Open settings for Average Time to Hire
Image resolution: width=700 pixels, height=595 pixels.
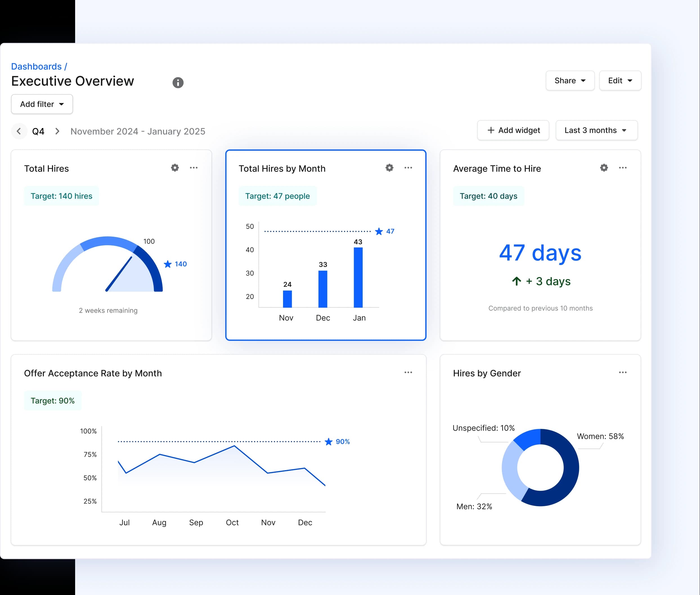(x=604, y=168)
